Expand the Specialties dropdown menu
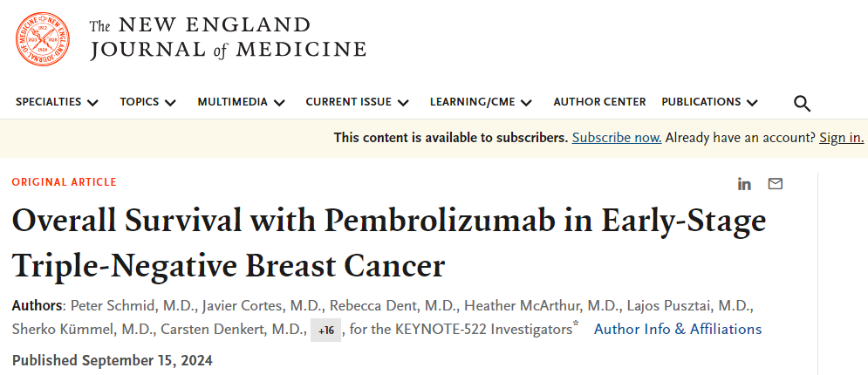The height and width of the screenshot is (375, 868). [57, 102]
